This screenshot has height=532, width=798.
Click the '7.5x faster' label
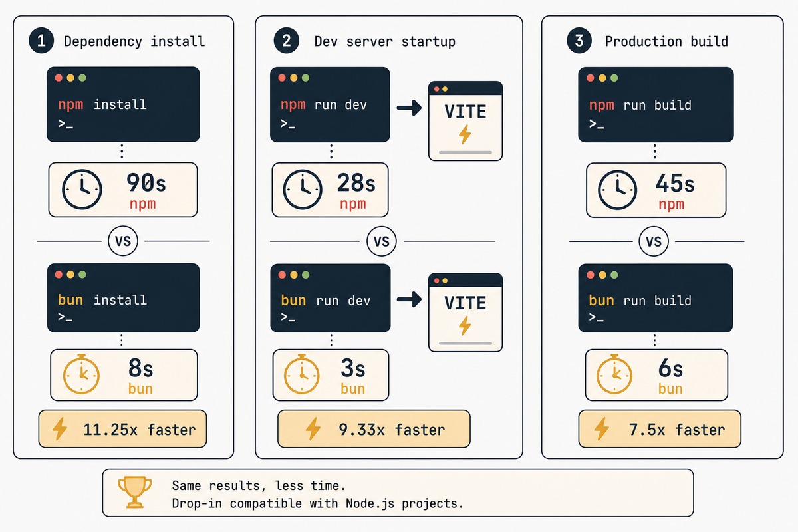coord(676,430)
